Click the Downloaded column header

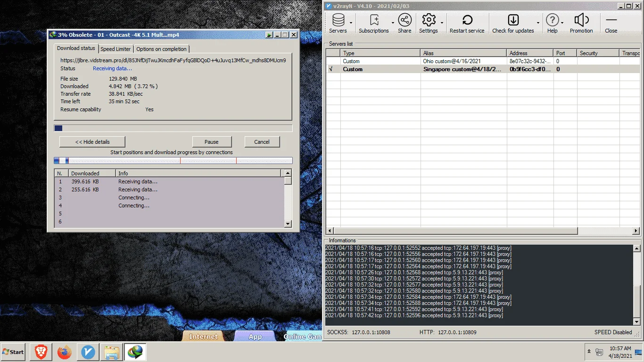92,173
